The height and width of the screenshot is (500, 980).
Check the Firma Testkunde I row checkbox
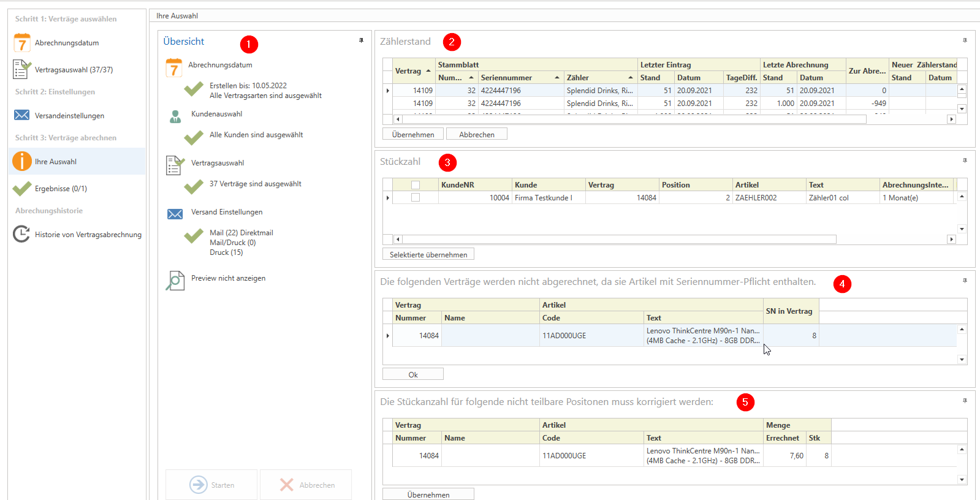416,197
